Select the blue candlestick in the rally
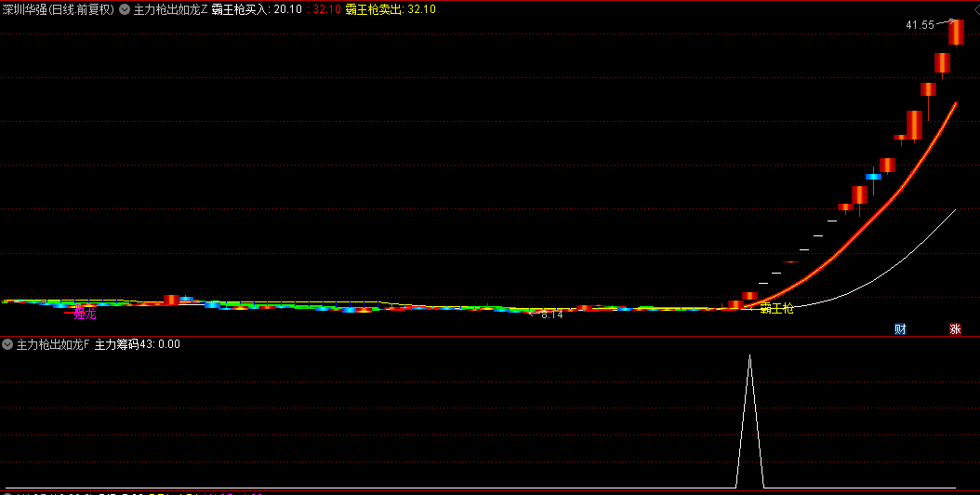Viewport: 980px width, 495px height. pos(873,177)
